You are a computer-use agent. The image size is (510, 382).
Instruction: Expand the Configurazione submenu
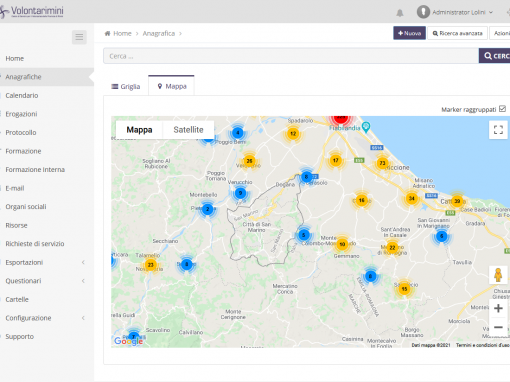[83, 318]
